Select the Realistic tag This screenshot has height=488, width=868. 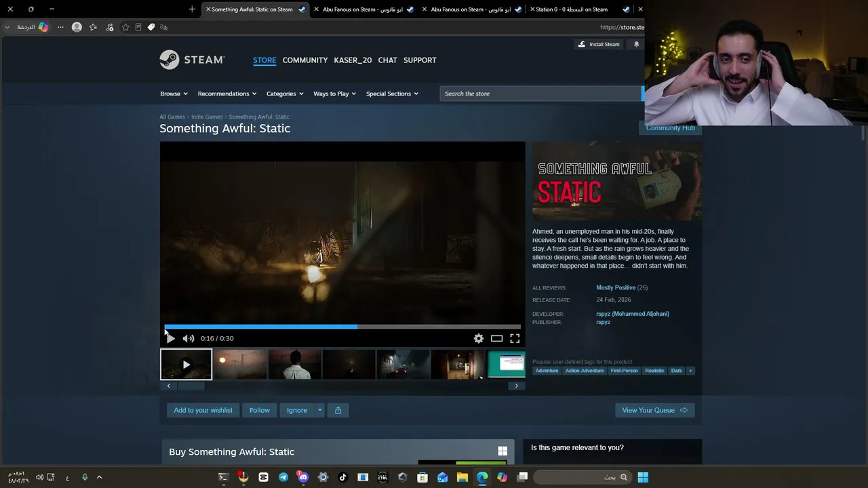pyautogui.click(x=654, y=371)
